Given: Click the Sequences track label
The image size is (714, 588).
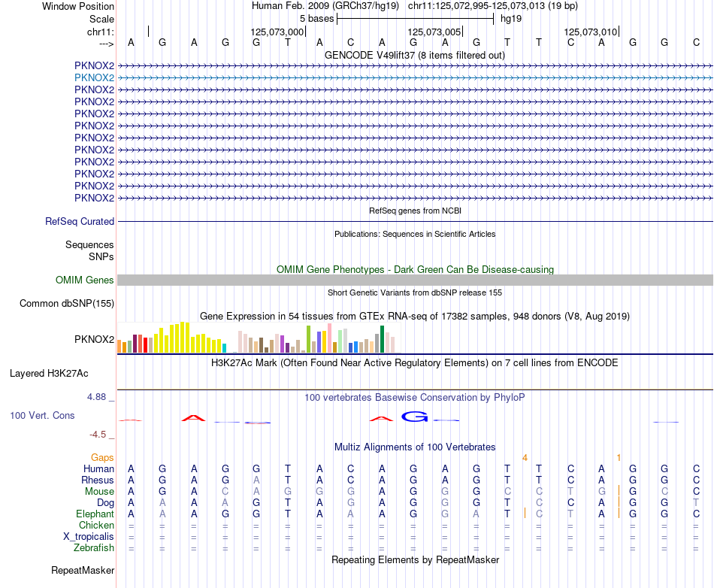Looking at the screenshot, I should tap(89, 244).
